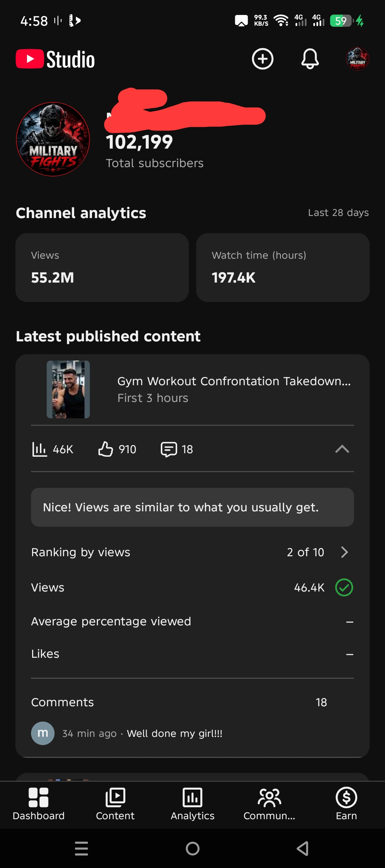Open the latest comment "Well done my girl!!!"
385x868 pixels.
[175, 733]
